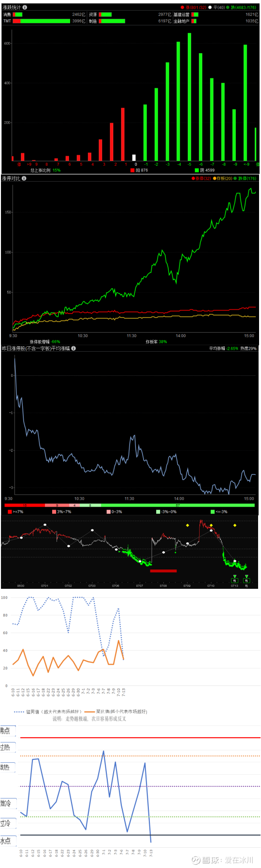Click the green <=-3% legend swatch
261x868 pixels.
tap(213, 512)
